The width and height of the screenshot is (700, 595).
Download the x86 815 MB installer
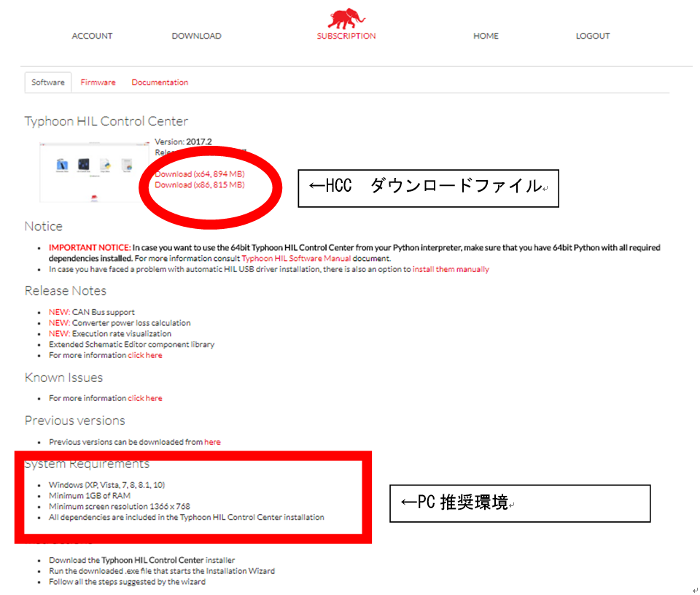point(200,185)
